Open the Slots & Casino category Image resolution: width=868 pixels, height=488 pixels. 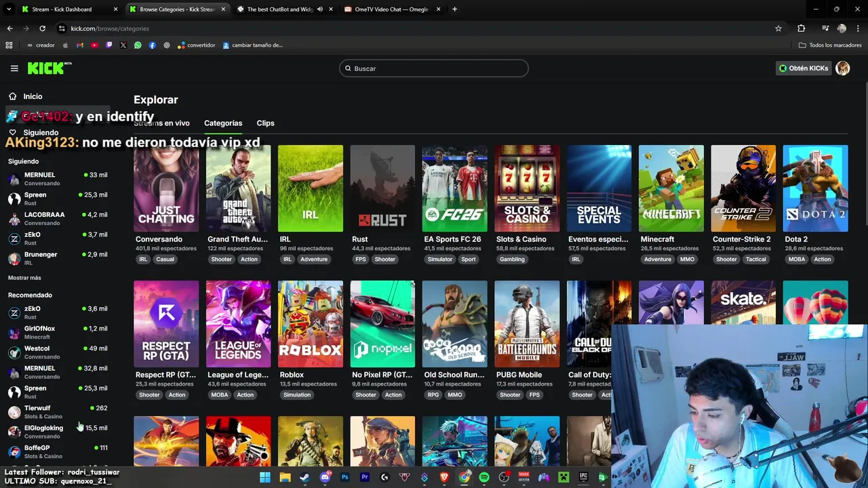[x=527, y=188]
